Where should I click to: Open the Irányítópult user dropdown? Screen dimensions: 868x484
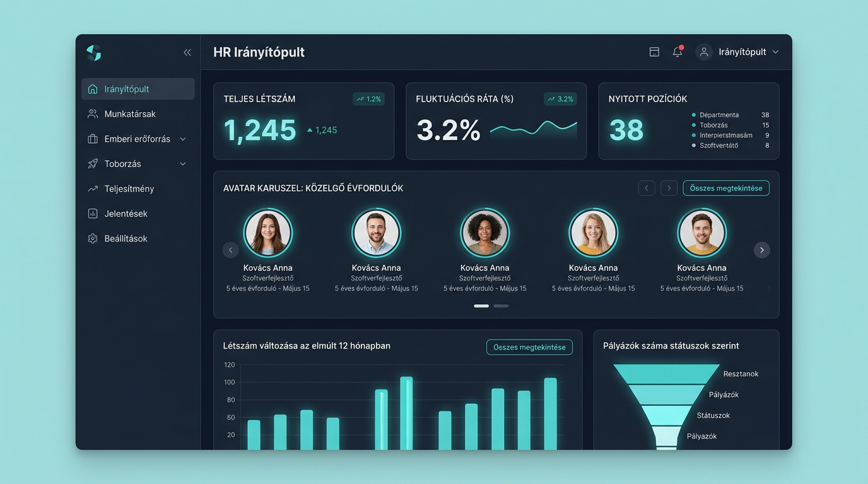coord(737,52)
